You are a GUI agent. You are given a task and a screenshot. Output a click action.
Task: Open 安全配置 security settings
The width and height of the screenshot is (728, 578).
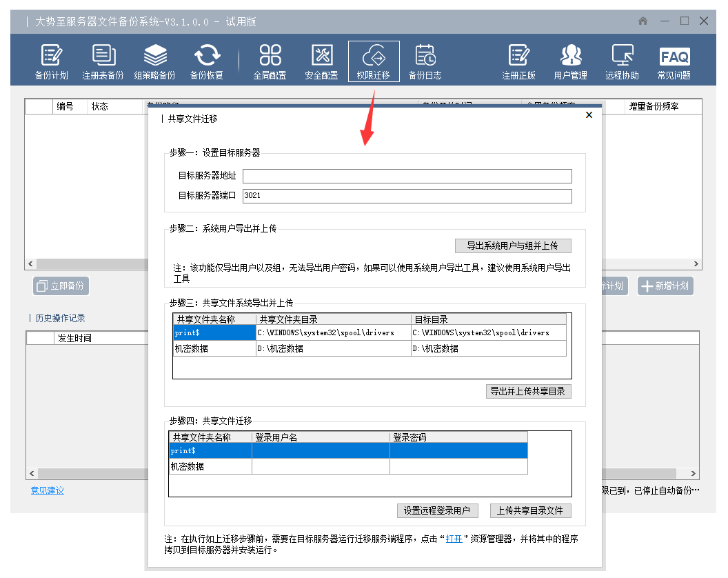coord(322,61)
